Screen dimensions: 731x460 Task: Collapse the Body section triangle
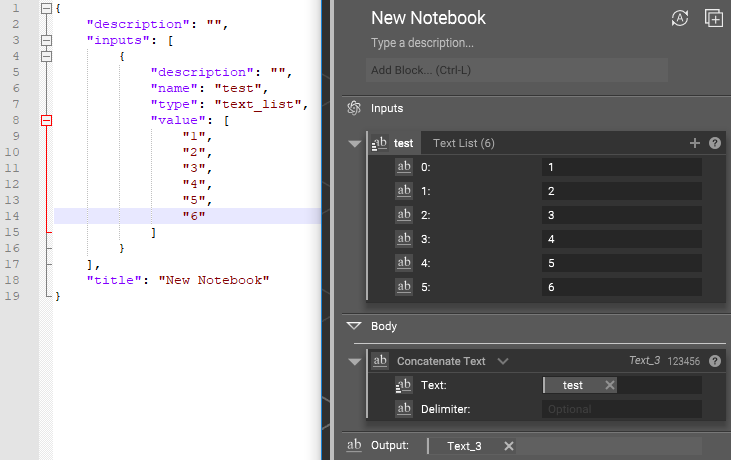tap(354, 326)
